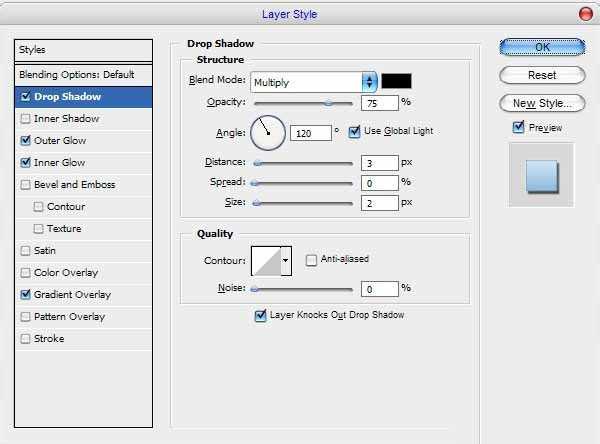Enable the Anti-aliased checkbox
Screen dimensions: 600x444
click(x=311, y=260)
